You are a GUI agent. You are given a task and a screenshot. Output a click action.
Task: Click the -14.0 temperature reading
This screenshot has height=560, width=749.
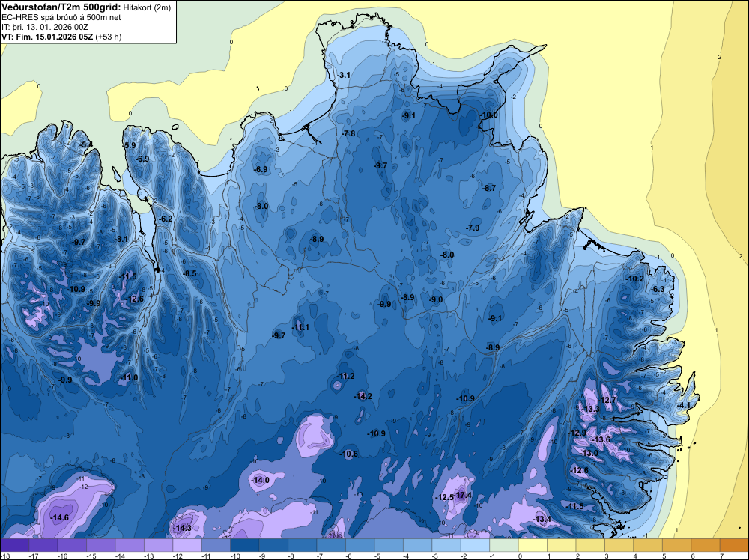tap(261, 480)
